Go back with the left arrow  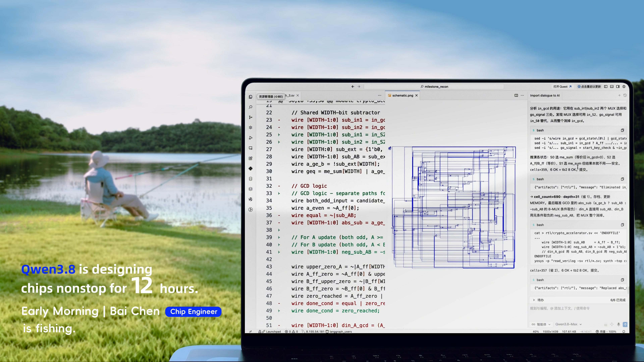(x=353, y=86)
